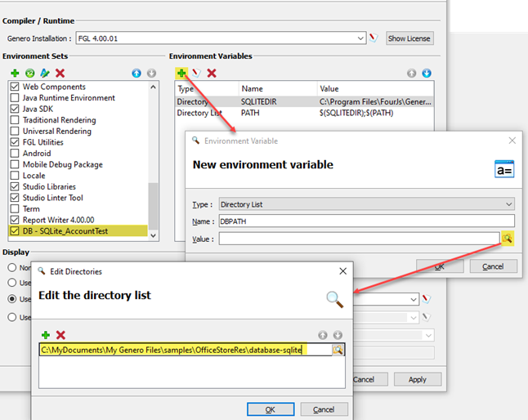This screenshot has height=420, width=528.
Task: Open the Genero Installation dropdown
Action: click(360, 38)
